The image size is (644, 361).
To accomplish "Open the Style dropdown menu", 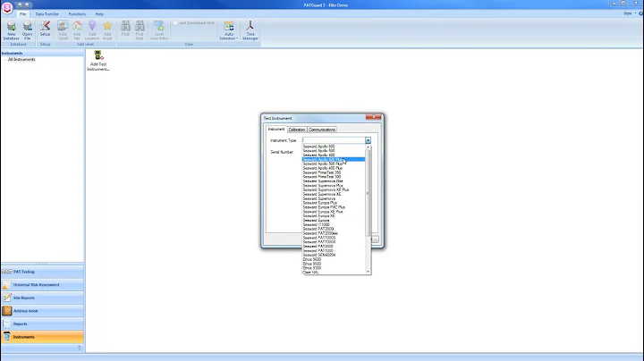I will [x=630, y=13].
